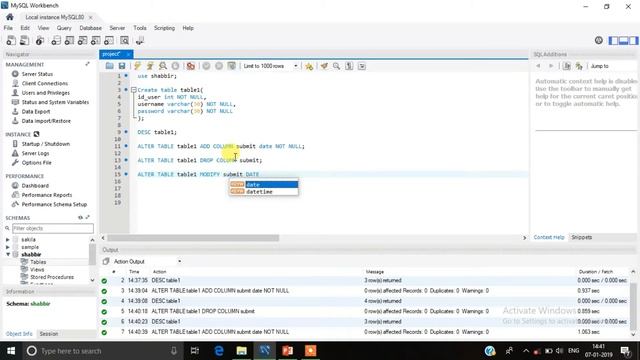The width and height of the screenshot is (640, 360).
Task: Maximize the Navigator management section
Action: pyautogui.click(x=87, y=64)
